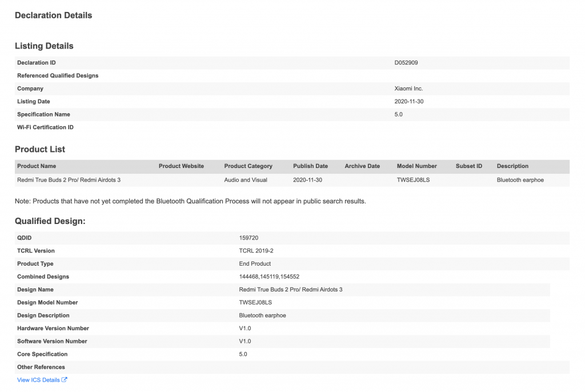Click the Product Category column header
585x392 pixels.
[248, 166]
